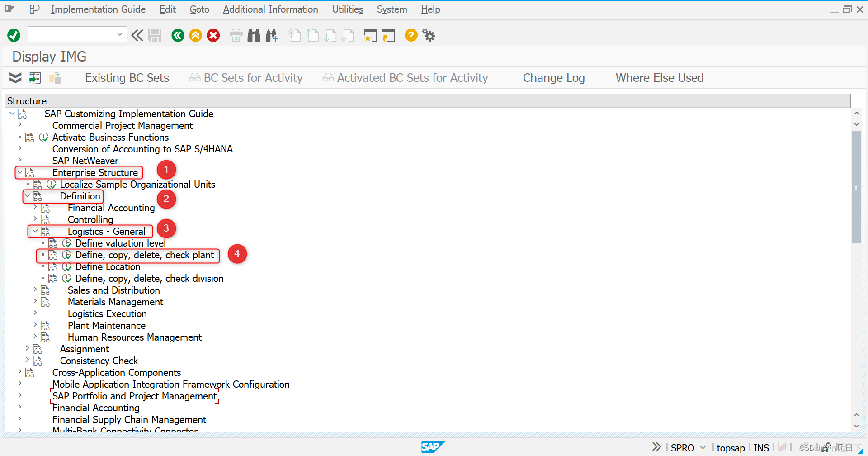This screenshot has height=456, width=868.
Task: Expand the Cross-Application Components node
Action: tap(20, 372)
